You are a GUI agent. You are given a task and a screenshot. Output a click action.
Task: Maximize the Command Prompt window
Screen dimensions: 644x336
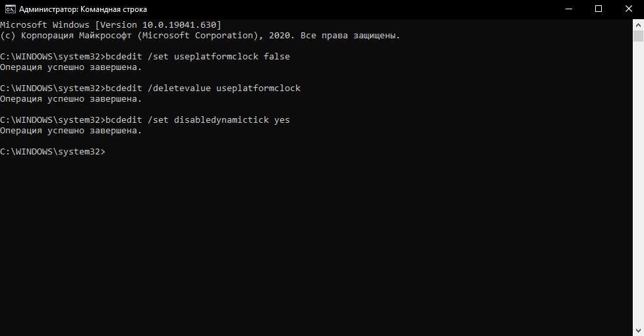pos(599,9)
